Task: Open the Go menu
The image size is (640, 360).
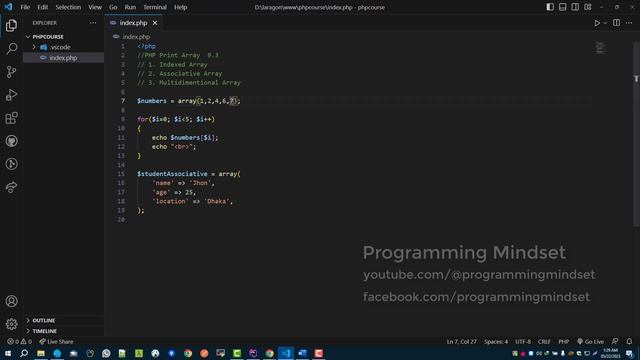Action: pyautogui.click(x=113, y=7)
